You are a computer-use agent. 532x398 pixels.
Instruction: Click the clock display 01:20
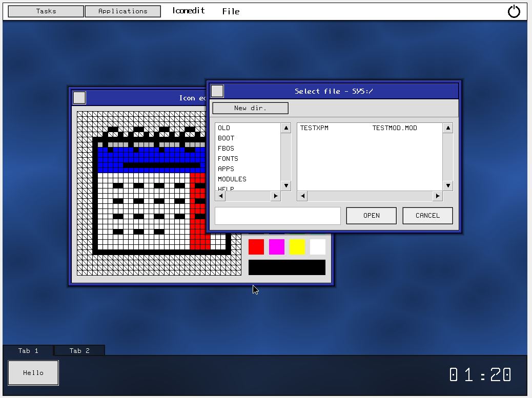click(480, 374)
